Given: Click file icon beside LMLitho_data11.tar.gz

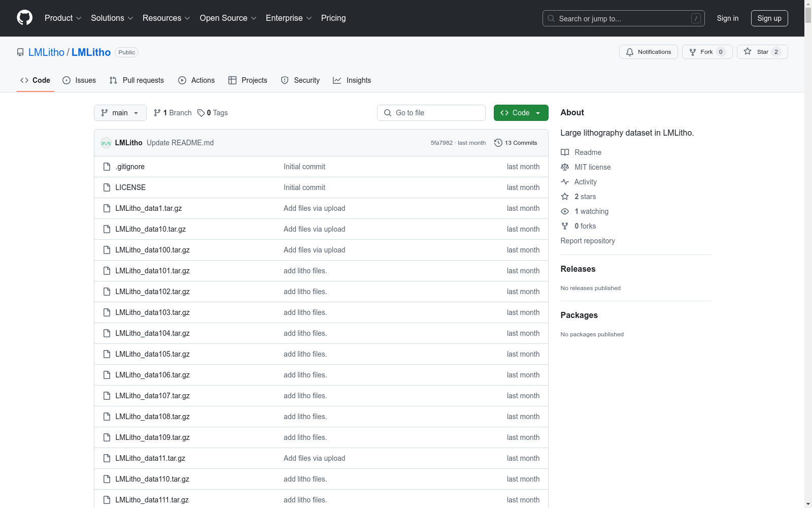Looking at the screenshot, I should 107,458.
